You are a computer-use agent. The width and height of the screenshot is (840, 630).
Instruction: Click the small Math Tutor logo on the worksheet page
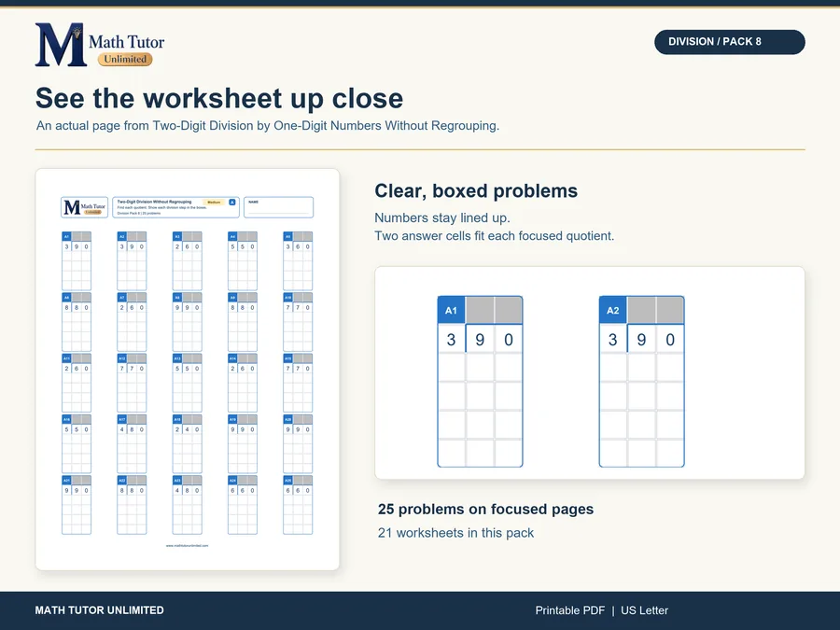pos(85,207)
